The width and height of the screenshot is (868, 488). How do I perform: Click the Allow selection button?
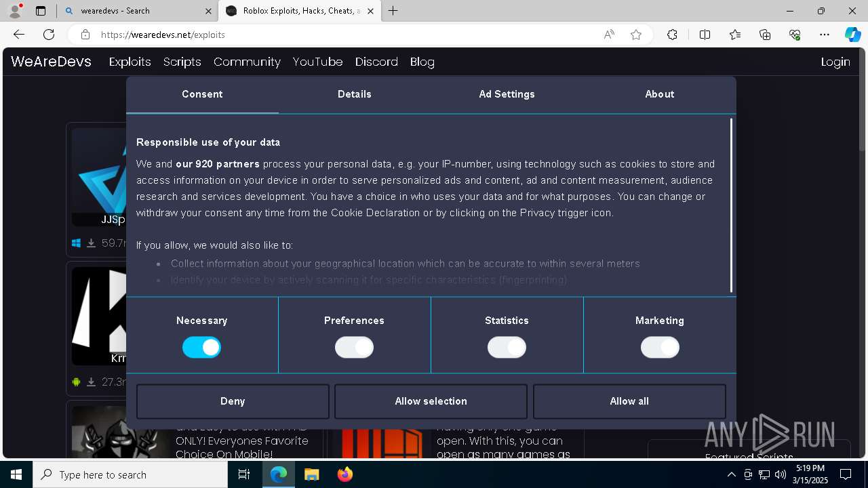click(x=431, y=401)
